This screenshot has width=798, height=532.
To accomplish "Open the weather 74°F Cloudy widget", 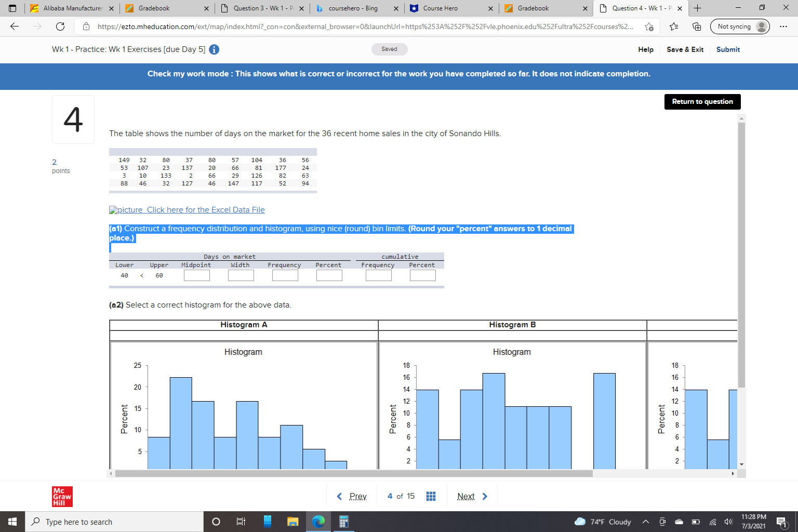I will [603, 522].
